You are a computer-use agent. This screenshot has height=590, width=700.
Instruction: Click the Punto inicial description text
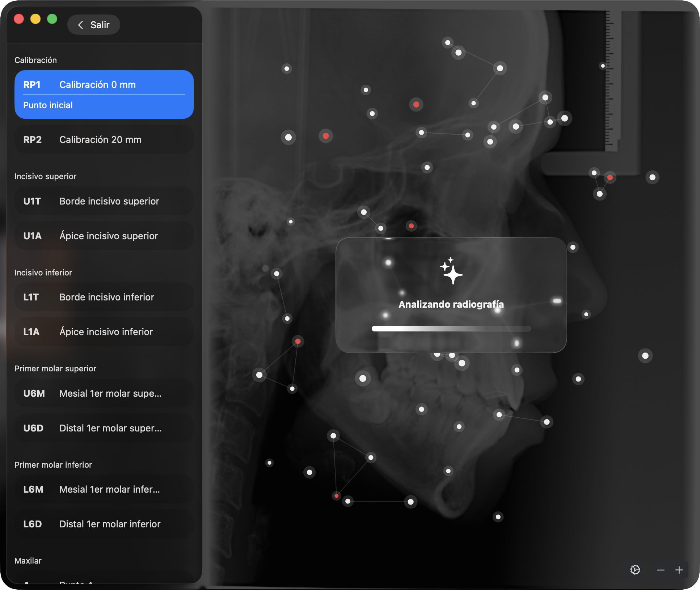pos(48,105)
